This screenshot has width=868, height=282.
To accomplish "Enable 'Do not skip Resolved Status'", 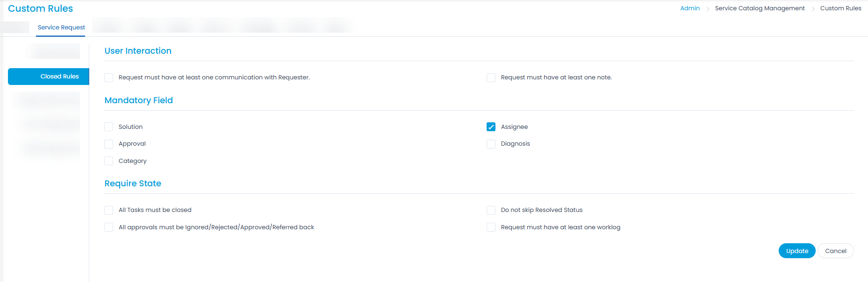I will 491,210.
